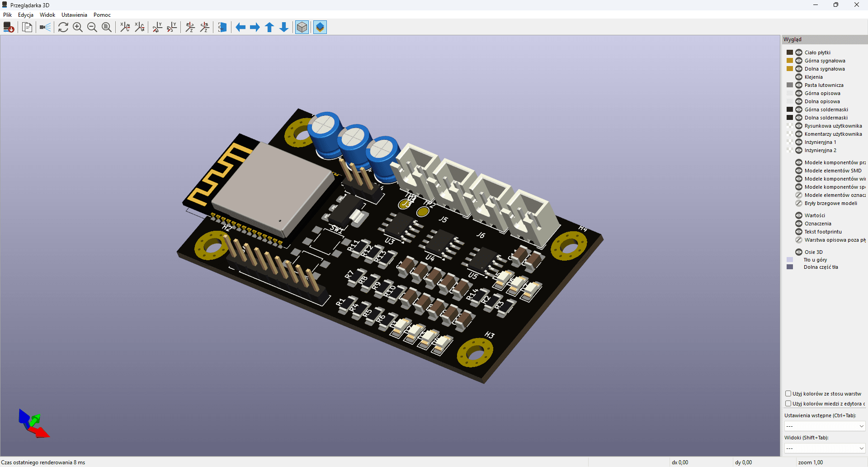The width and height of the screenshot is (868, 467).
Task: Zoom in on the board
Action: [x=78, y=28]
